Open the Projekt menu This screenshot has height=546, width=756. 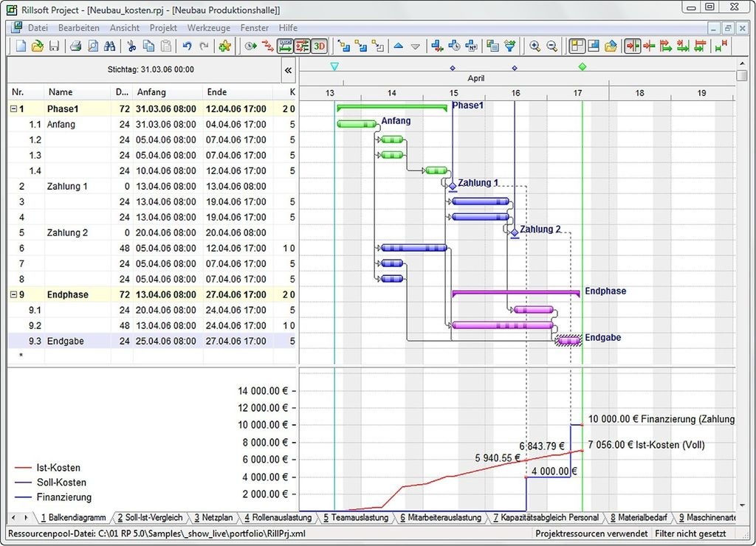point(162,27)
